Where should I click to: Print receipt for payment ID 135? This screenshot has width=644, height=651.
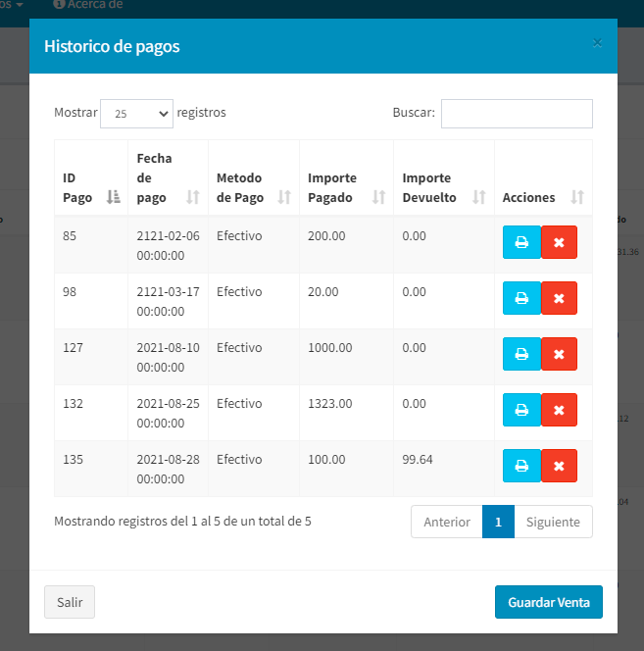521,466
